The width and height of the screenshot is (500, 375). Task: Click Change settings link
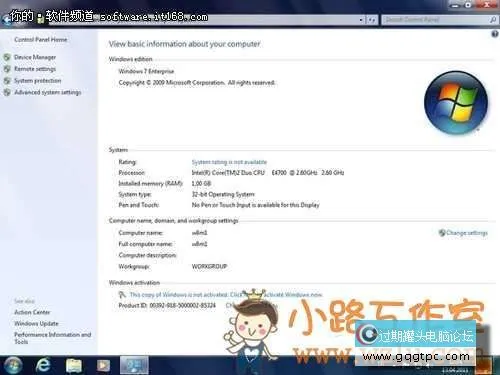tap(467, 233)
